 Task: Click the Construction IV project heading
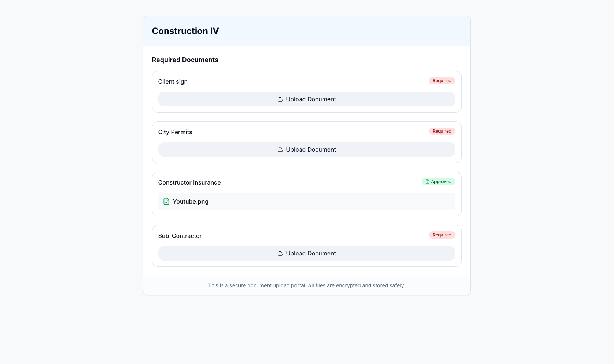coord(185,31)
